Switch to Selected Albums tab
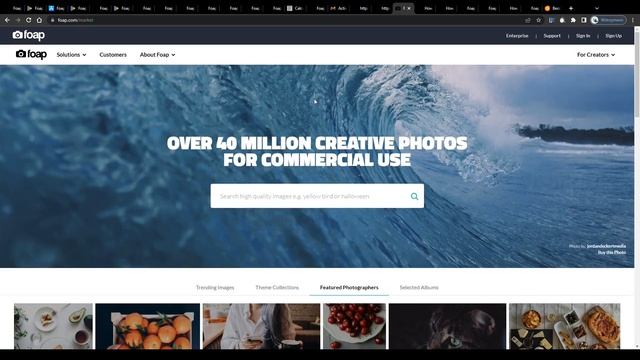 (419, 287)
